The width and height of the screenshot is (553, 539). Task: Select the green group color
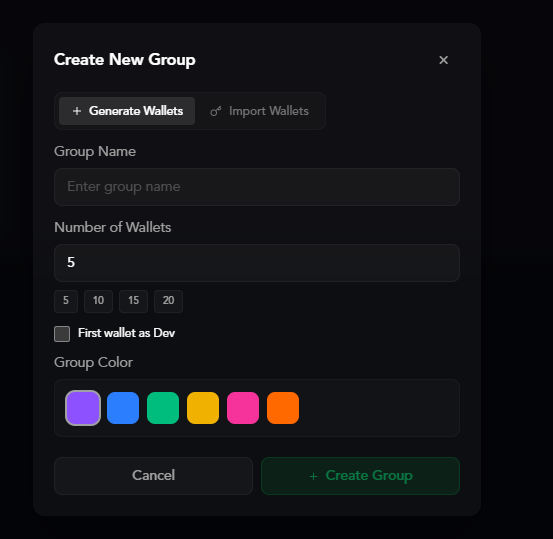tap(163, 408)
